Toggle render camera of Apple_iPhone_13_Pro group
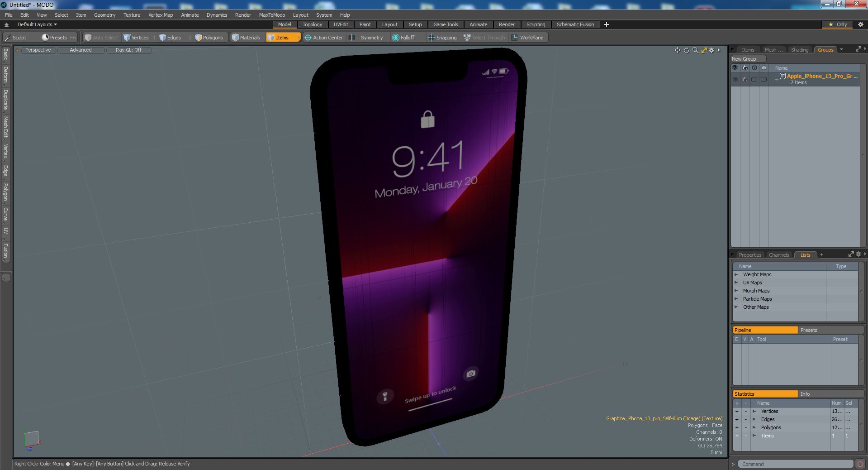868x470 pixels. click(745, 79)
